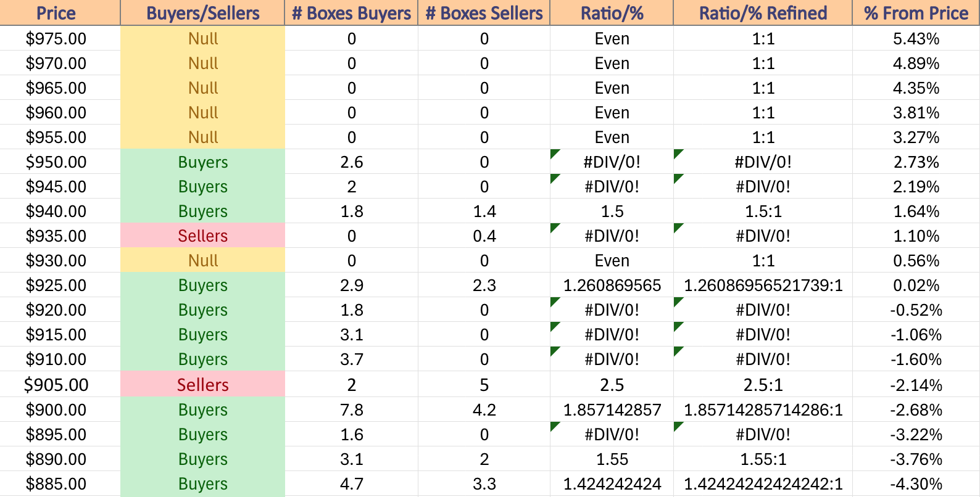The image size is (980, 497).
Task: Click the red Sellers cell for $905.00
Action: [202, 384]
